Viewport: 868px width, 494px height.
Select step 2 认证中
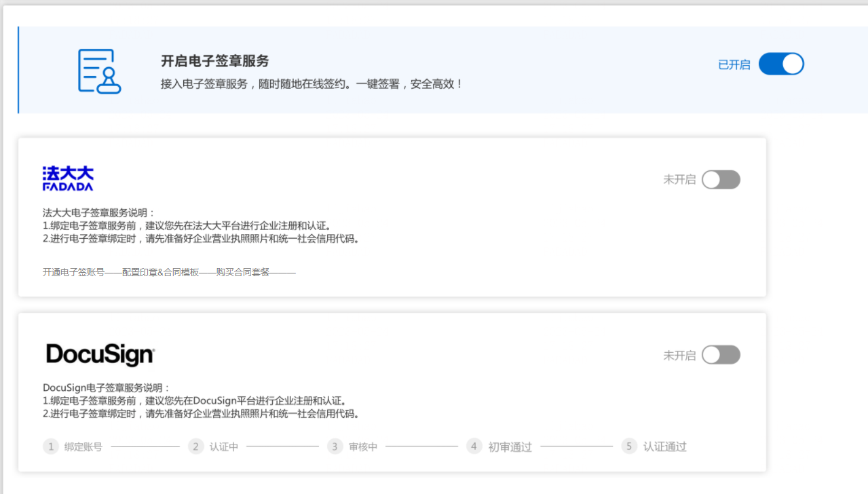214,446
